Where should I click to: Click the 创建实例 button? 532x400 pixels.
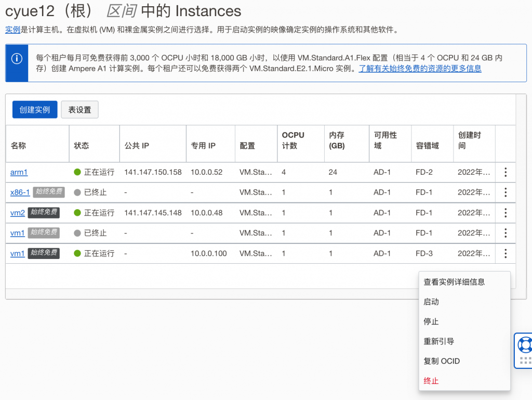35,110
